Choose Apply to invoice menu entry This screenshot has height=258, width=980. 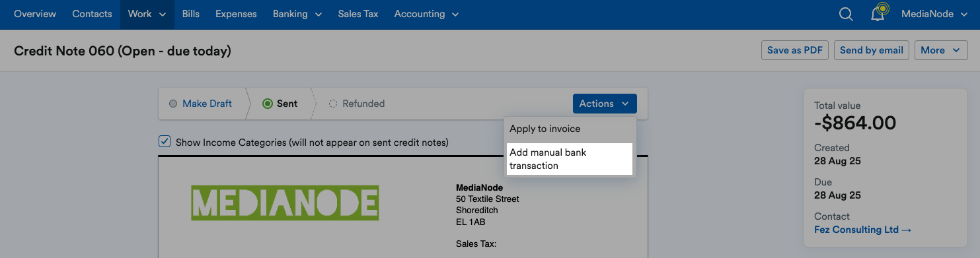tap(570, 129)
